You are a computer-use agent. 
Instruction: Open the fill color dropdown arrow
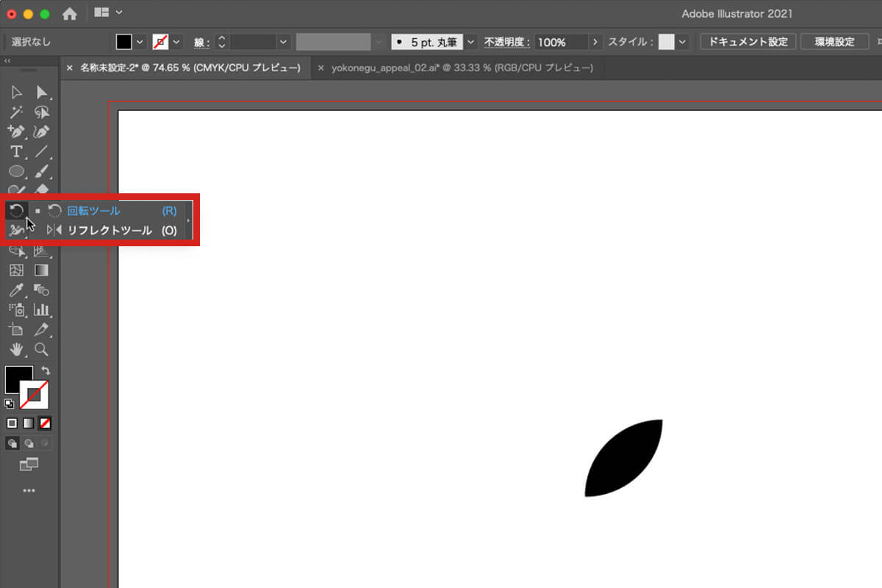(x=140, y=42)
